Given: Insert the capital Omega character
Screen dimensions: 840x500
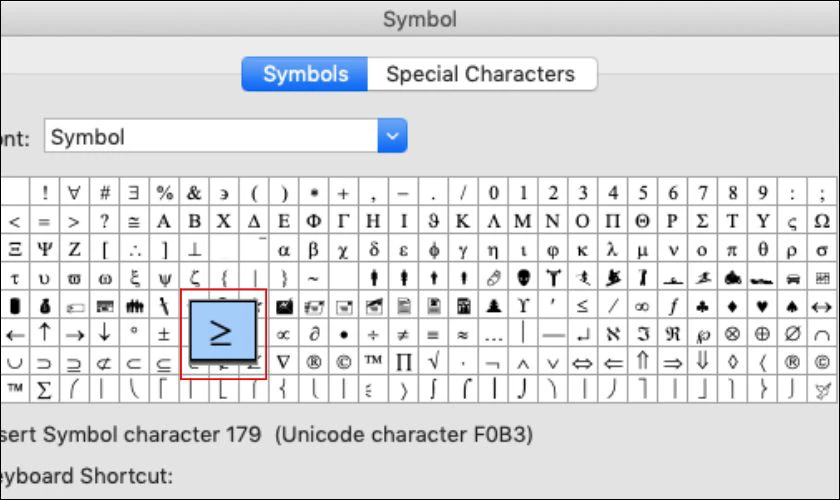Looking at the screenshot, I should tap(822, 221).
